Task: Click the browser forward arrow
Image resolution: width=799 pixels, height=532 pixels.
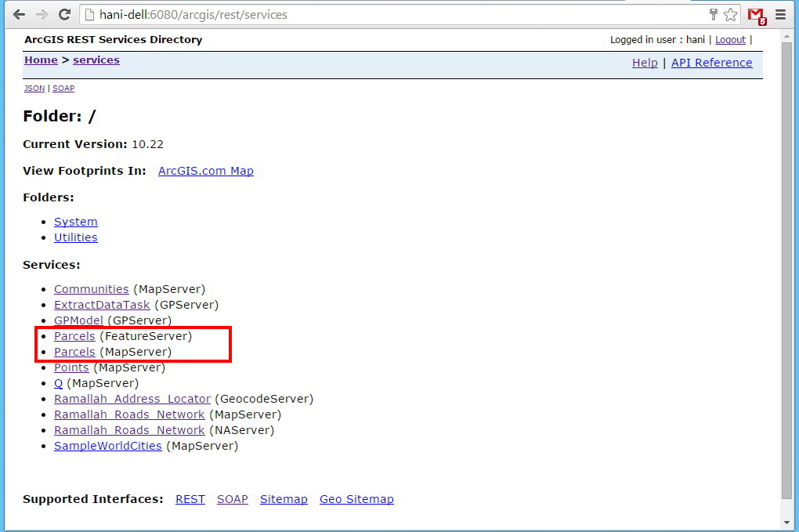Action: 42,14
